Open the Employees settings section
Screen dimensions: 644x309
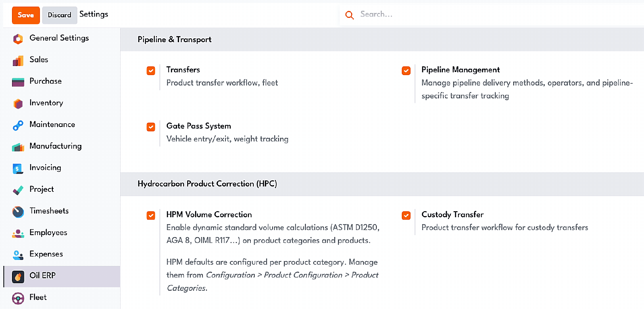click(x=62, y=233)
